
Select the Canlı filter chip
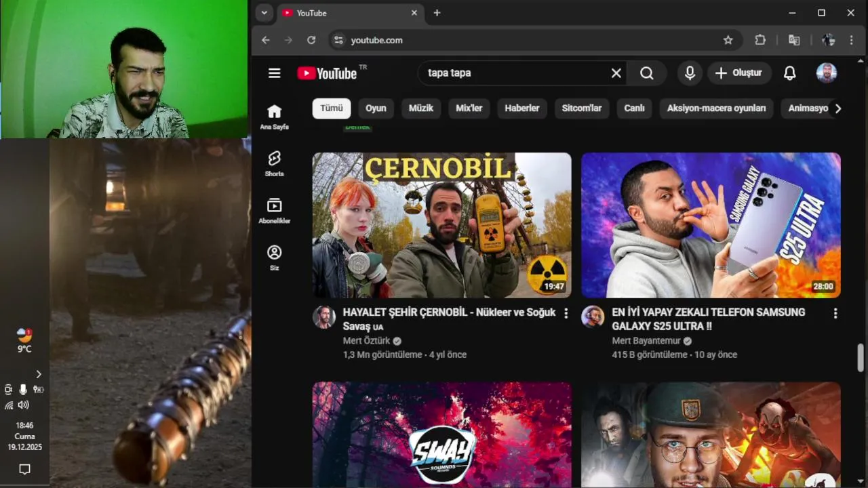pyautogui.click(x=634, y=108)
